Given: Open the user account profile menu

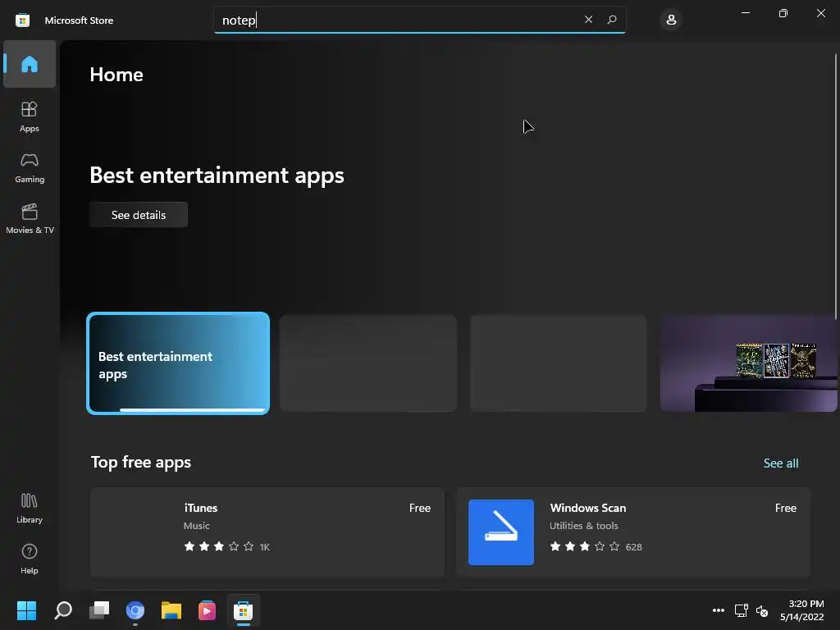Looking at the screenshot, I should pos(671,21).
